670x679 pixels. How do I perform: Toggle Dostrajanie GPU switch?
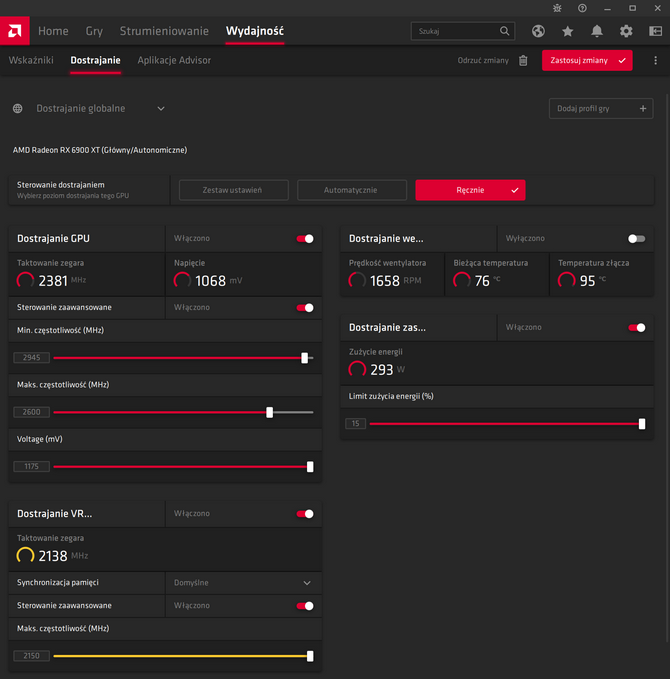(x=305, y=239)
